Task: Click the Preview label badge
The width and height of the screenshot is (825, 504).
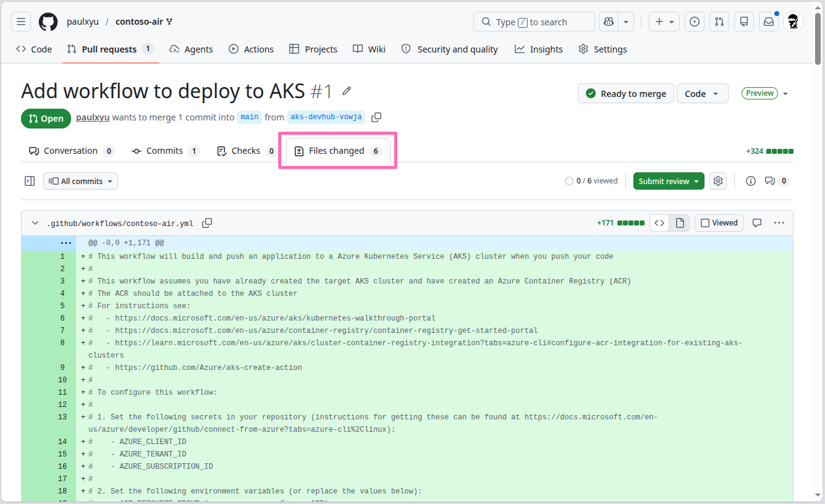Action: pos(760,93)
